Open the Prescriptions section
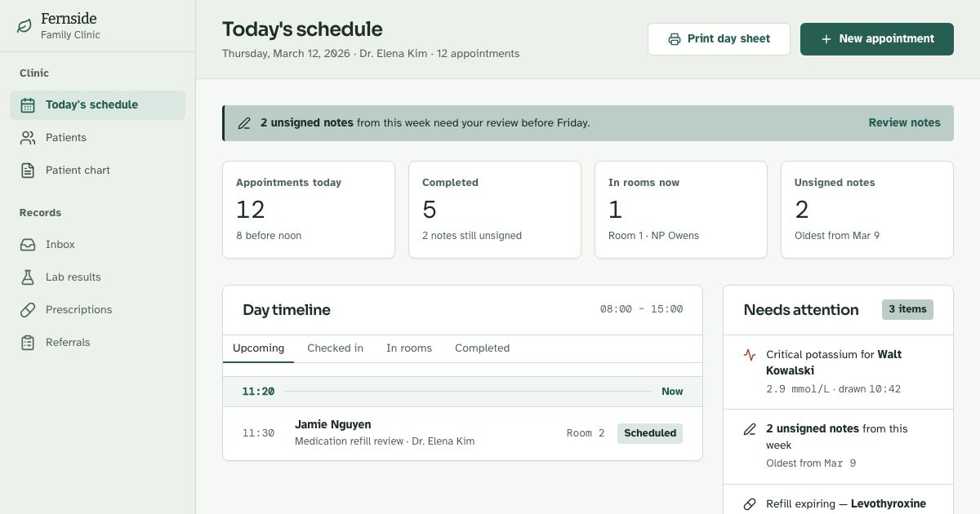The height and width of the screenshot is (514, 980). (98, 310)
